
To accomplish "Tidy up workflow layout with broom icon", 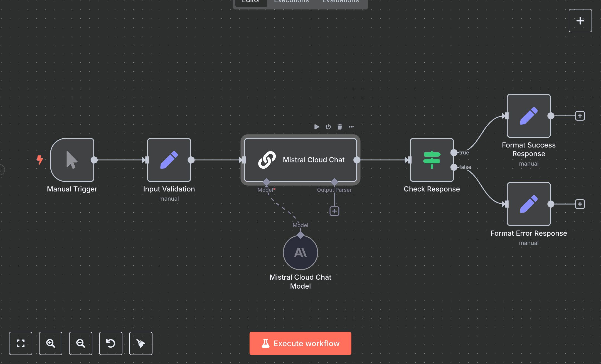I will pyautogui.click(x=141, y=344).
